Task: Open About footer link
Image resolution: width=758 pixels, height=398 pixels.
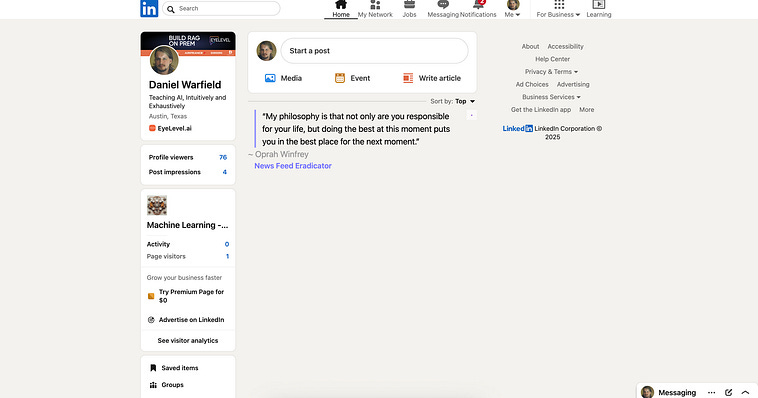Action: pyautogui.click(x=530, y=46)
